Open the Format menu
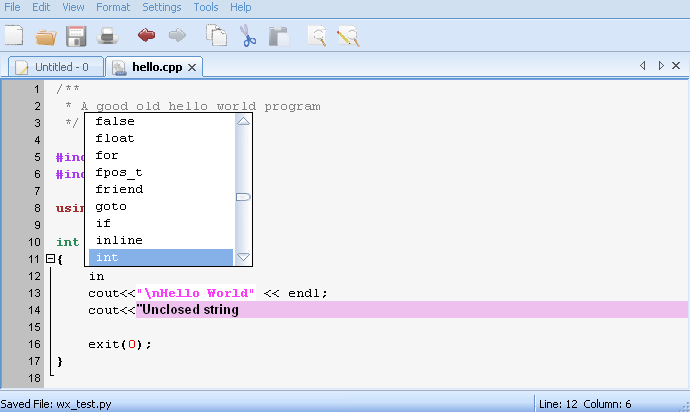The width and height of the screenshot is (690, 412). (x=113, y=7)
